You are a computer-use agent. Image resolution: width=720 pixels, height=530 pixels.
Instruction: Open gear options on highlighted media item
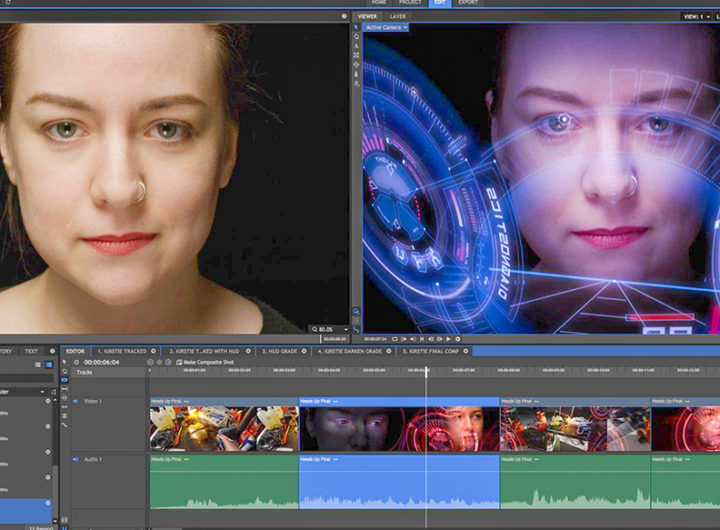(x=48, y=503)
